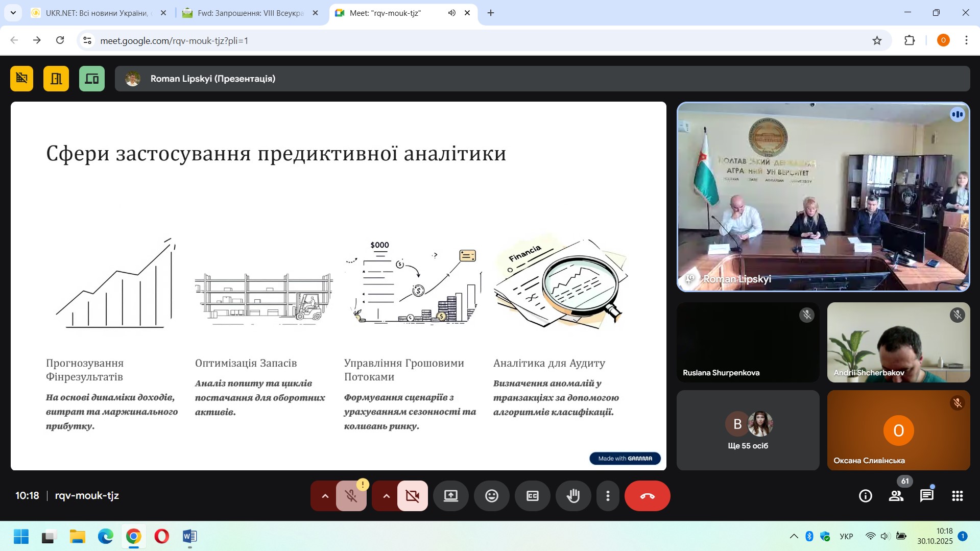Turn on the camera

[x=412, y=496]
